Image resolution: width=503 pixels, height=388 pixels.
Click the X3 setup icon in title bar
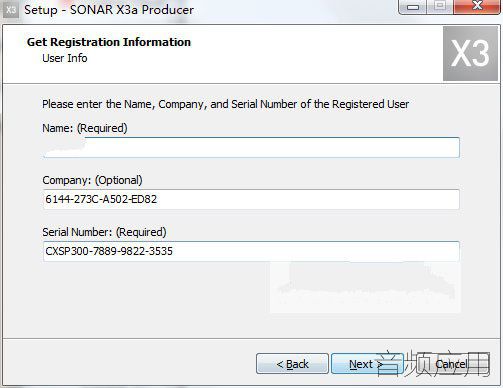pos(11,10)
